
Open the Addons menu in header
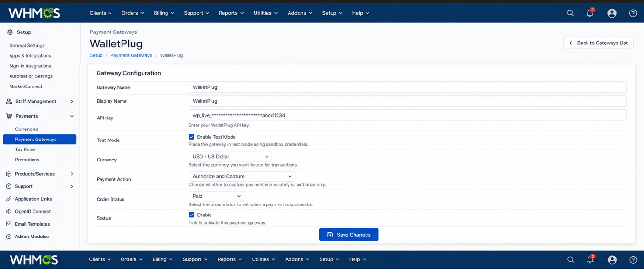pyautogui.click(x=300, y=13)
